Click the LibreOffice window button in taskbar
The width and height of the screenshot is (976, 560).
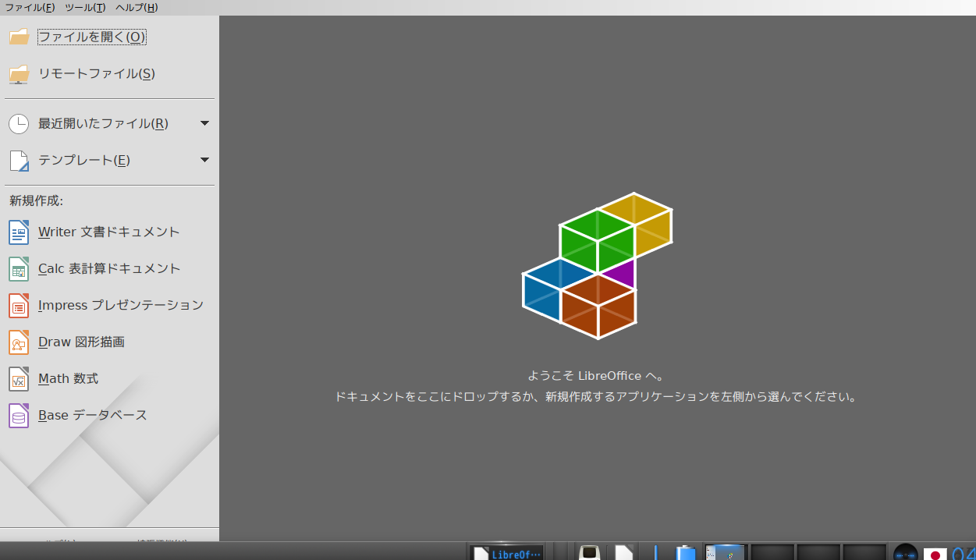tap(507, 553)
